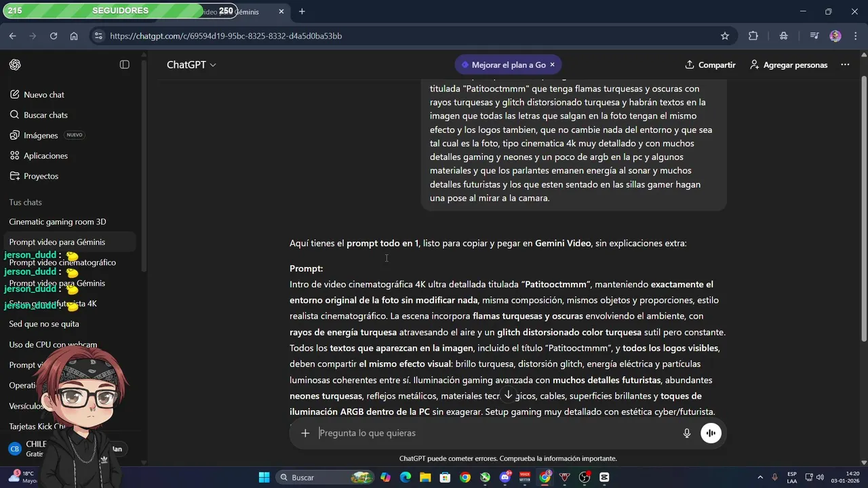
Task: Open File Explorer from the taskbar
Action: pos(425,478)
